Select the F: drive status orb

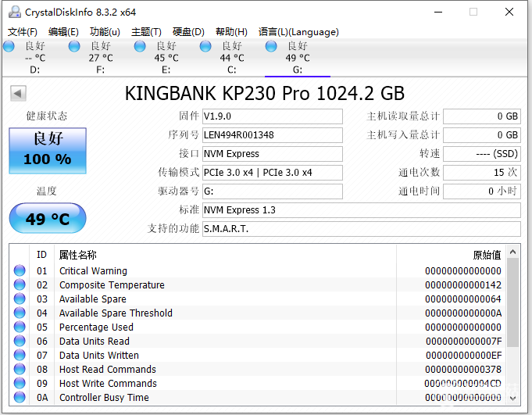[74, 46]
